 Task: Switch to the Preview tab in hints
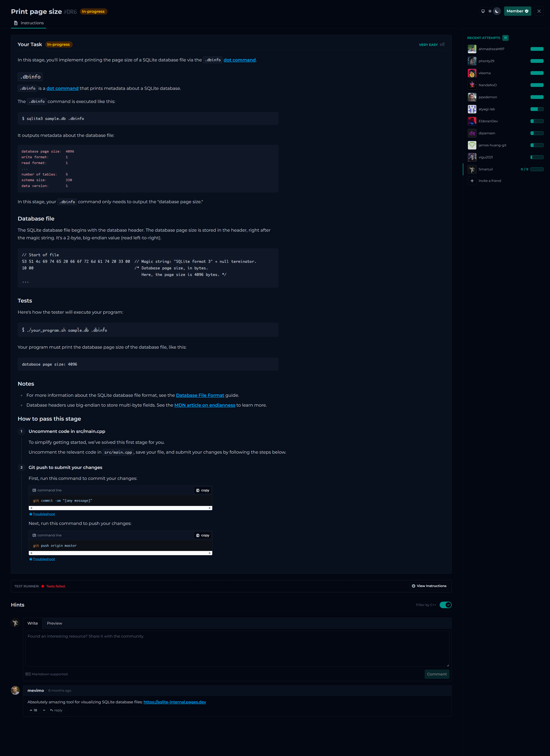[54, 623]
